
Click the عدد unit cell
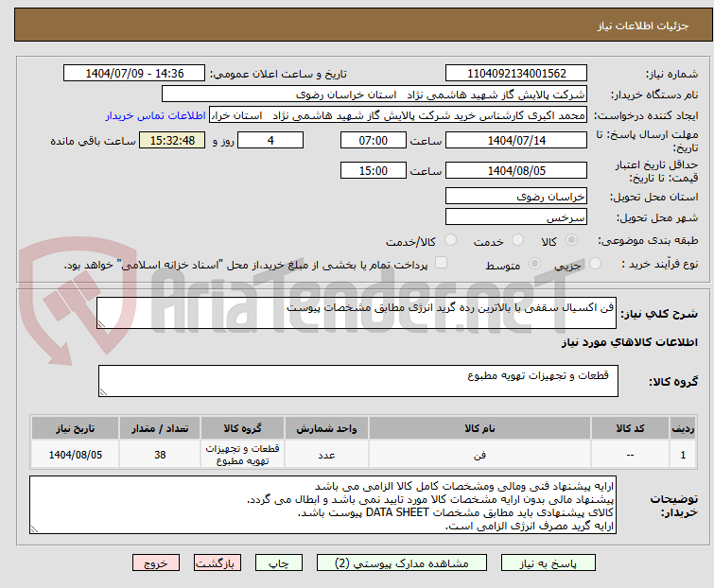tap(326, 455)
